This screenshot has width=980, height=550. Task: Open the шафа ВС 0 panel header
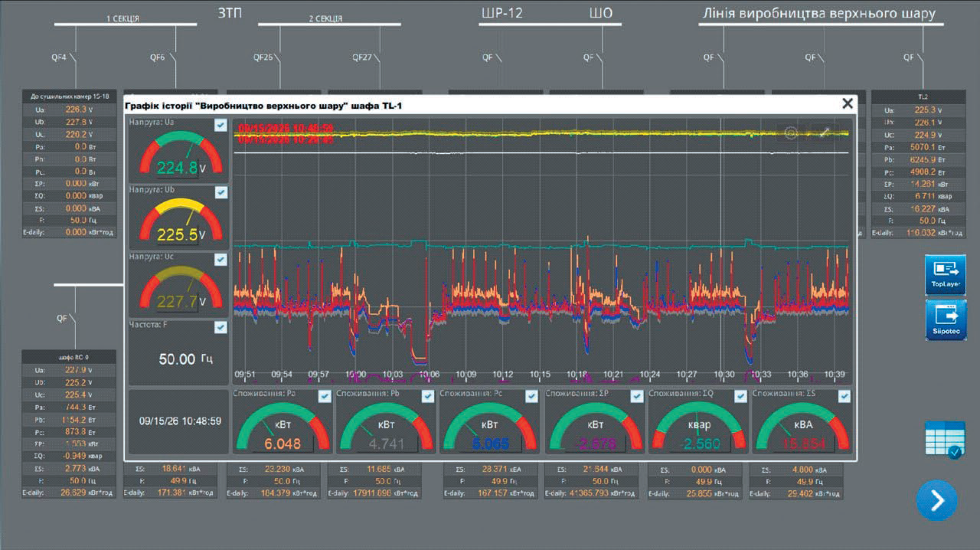coord(68,357)
